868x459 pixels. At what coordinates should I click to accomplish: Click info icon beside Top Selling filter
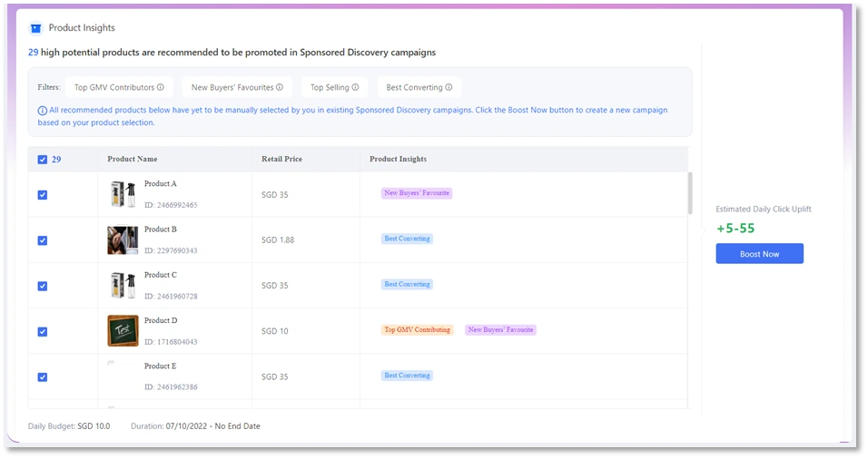(355, 88)
